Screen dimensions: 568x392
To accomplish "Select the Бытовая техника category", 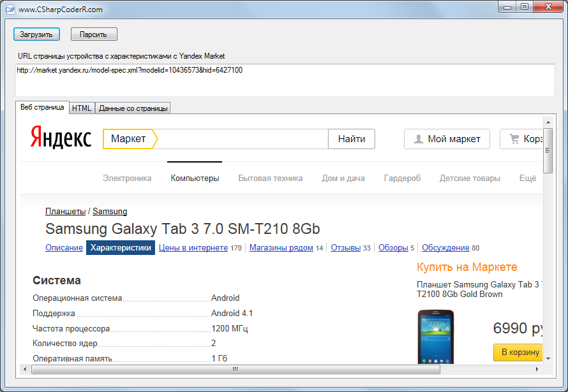I will tap(270, 178).
